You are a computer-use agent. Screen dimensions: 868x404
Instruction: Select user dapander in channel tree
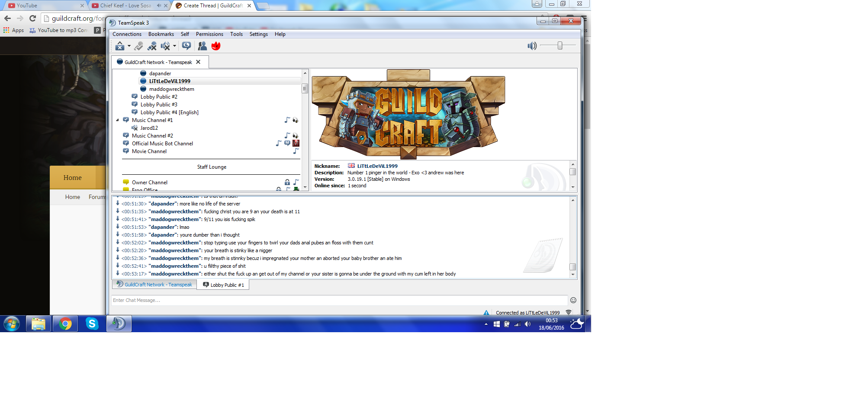[160, 74]
